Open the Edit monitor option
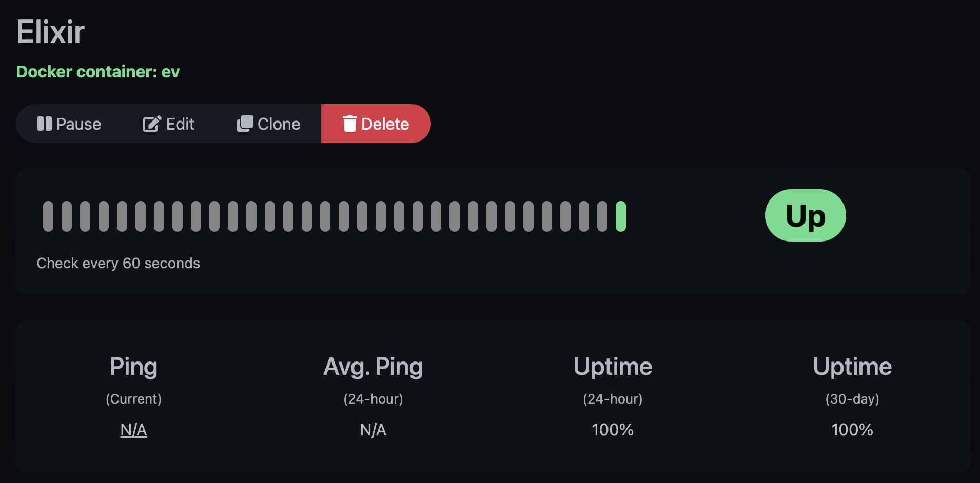This screenshot has width=980, height=483. pyautogui.click(x=168, y=124)
